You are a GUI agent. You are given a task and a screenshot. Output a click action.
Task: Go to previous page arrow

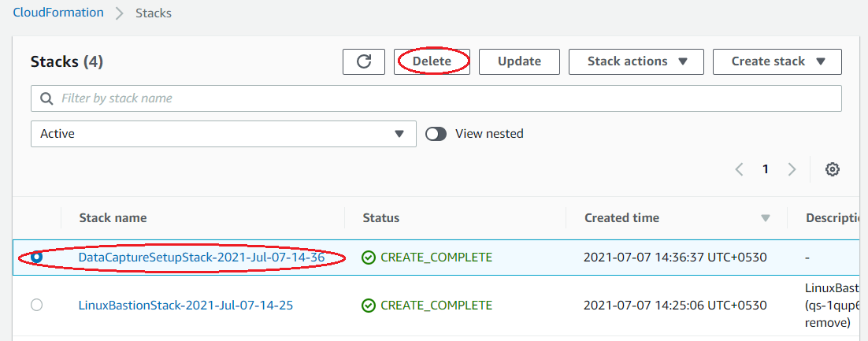tap(739, 169)
